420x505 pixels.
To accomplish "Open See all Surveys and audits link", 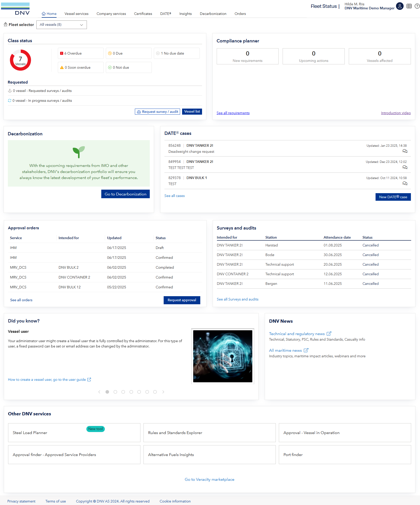I will coord(238,299).
